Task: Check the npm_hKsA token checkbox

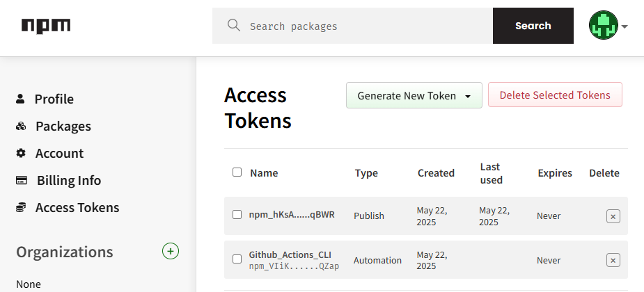Action: tap(237, 215)
